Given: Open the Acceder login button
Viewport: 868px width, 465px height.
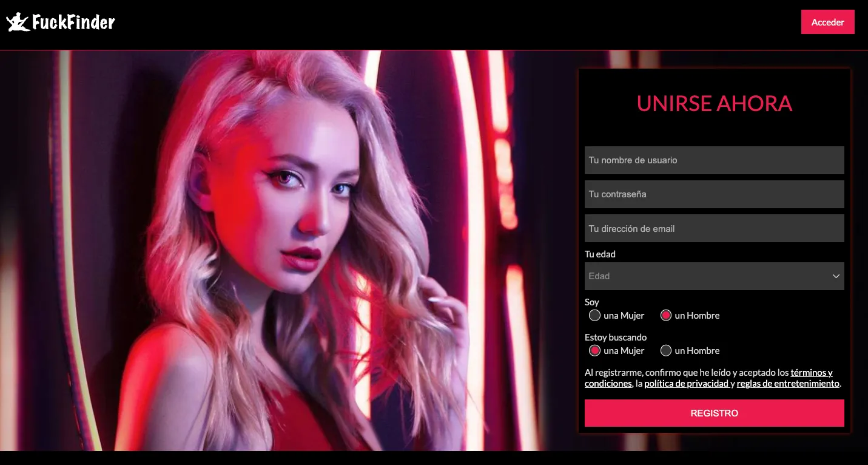Looking at the screenshot, I should point(827,22).
